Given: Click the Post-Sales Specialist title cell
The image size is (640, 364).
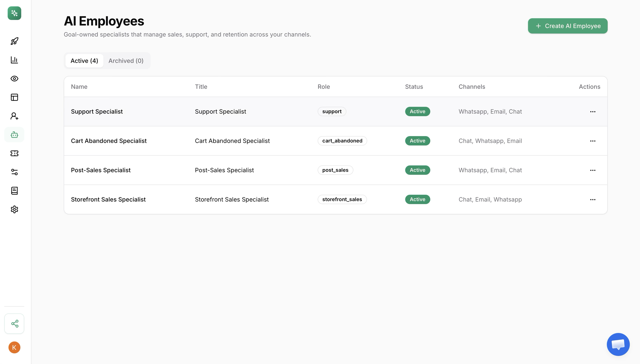Looking at the screenshot, I should [224, 170].
